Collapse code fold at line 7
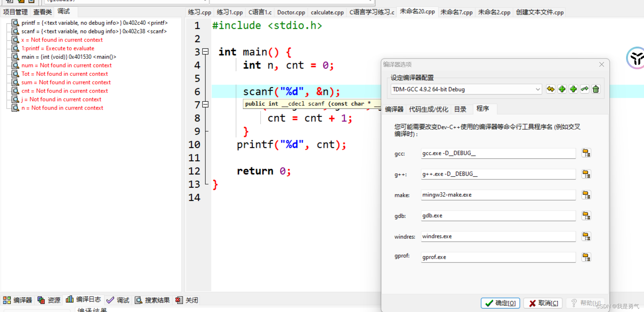 click(x=205, y=104)
